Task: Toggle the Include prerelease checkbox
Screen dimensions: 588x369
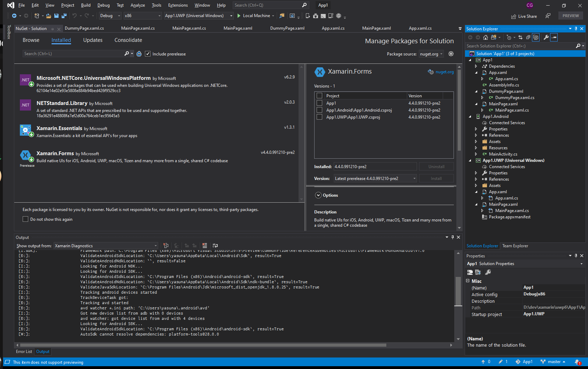Action: (x=148, y=54)
